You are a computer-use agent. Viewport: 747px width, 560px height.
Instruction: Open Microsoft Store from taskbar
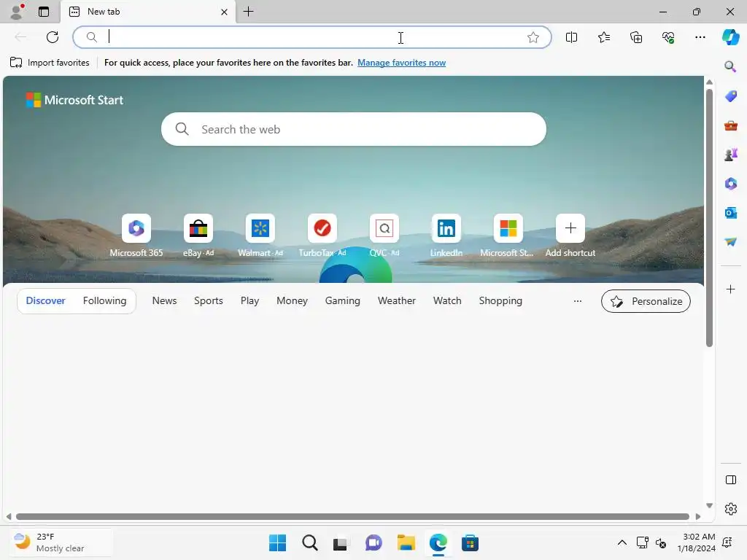[470, 542]
